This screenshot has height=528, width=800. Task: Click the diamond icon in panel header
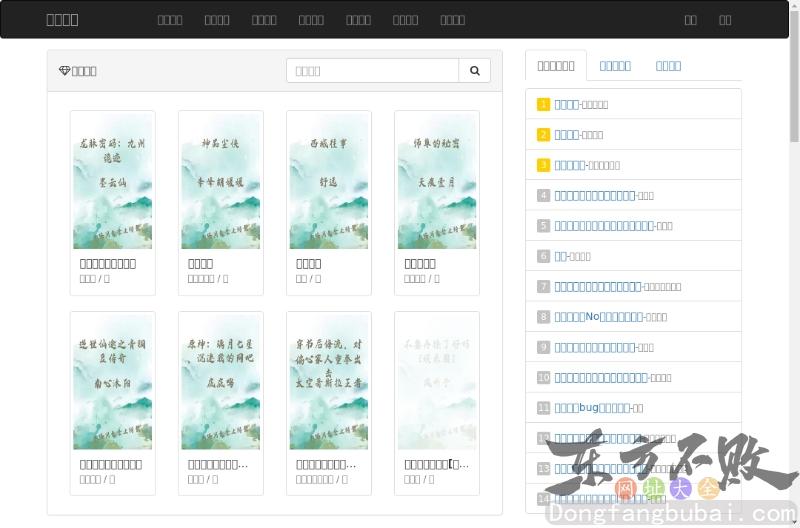pos(65,71)
